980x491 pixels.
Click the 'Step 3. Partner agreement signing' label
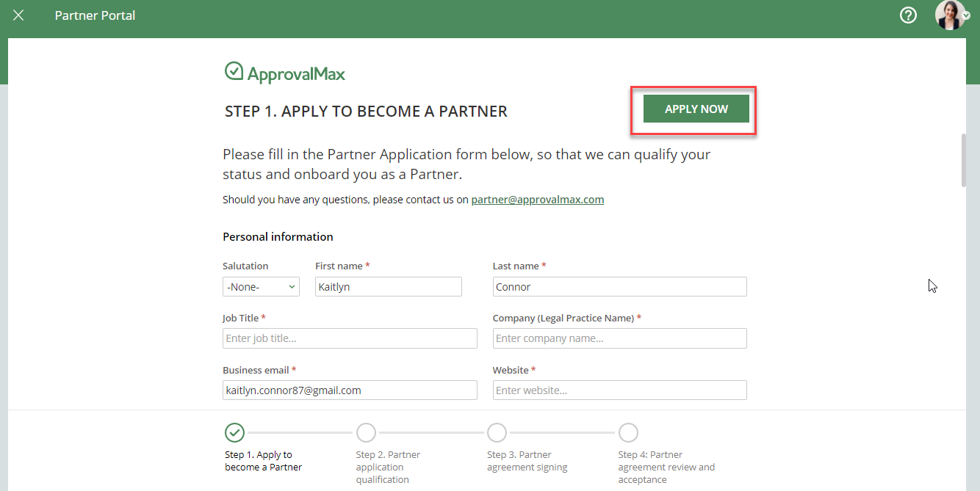click(527, 461)
